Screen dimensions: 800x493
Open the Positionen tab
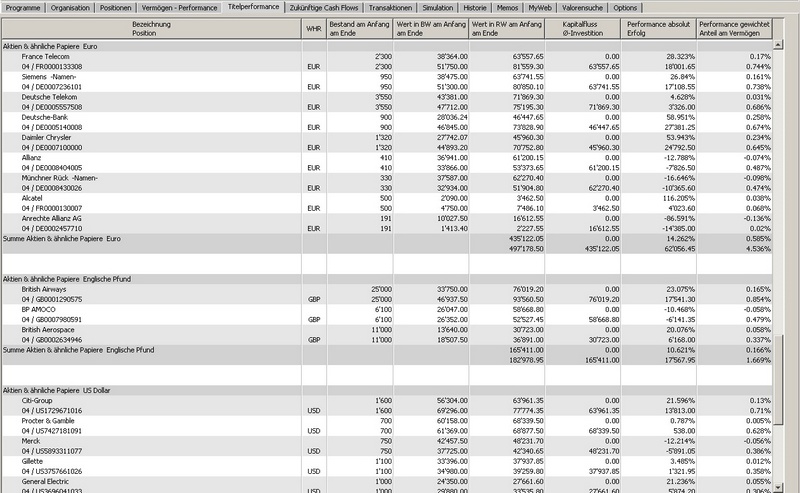pos(115,8)
